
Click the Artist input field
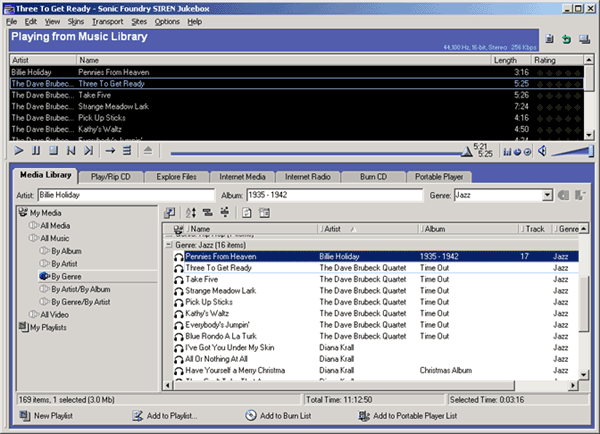(126, 195)
